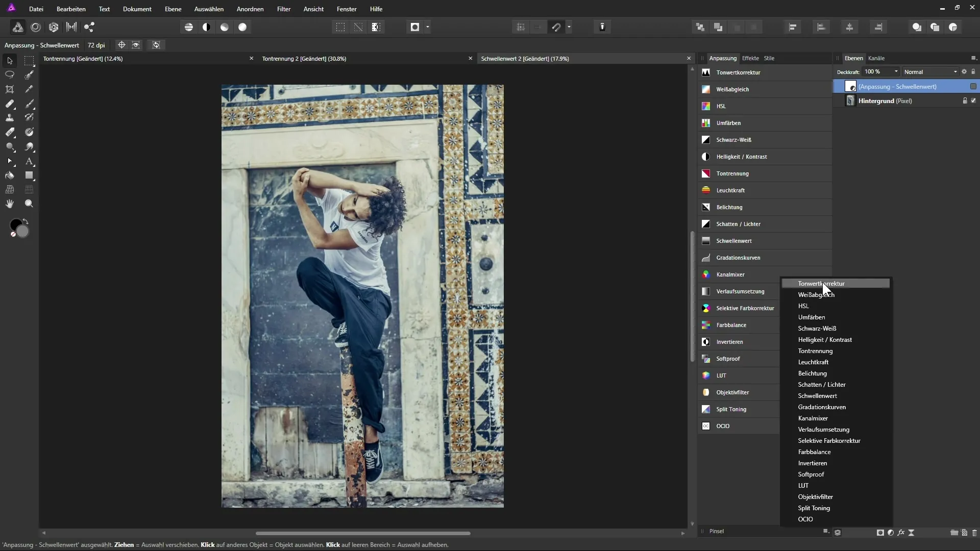
Task: Add a Belichtung adjustment from the panel
Action: pyautogui.click(x=765, y=207)
